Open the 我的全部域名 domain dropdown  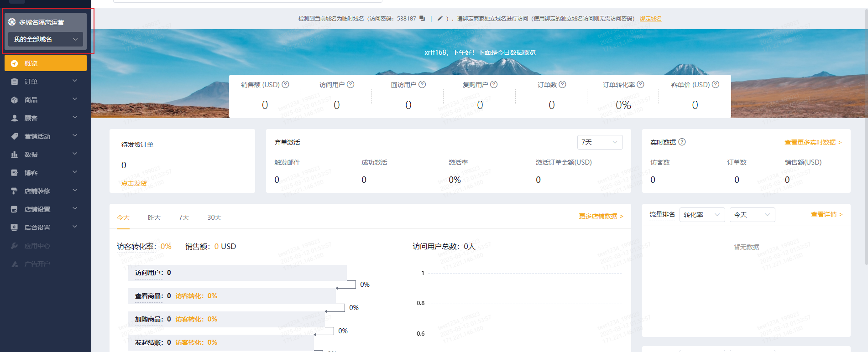[46, 39]
